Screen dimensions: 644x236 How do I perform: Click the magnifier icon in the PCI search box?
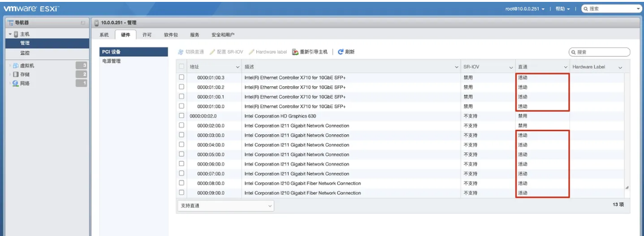coord(574,52)
